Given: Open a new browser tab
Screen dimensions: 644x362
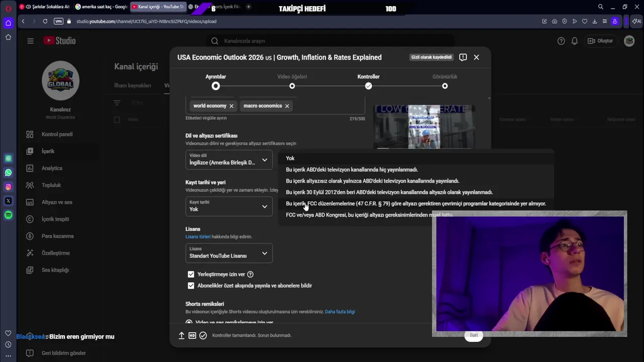Looking at the screenshot, I should (x=249, y=7).
